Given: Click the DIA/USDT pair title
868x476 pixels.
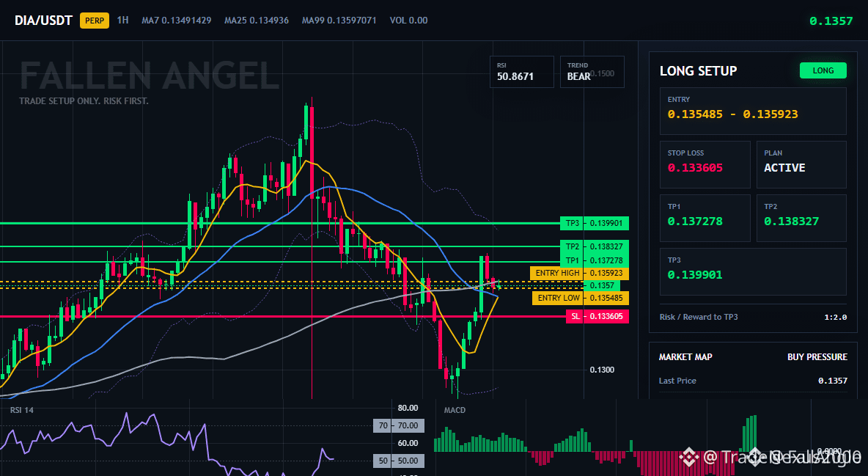Looking at the screenshot, I should pos(43,21).
